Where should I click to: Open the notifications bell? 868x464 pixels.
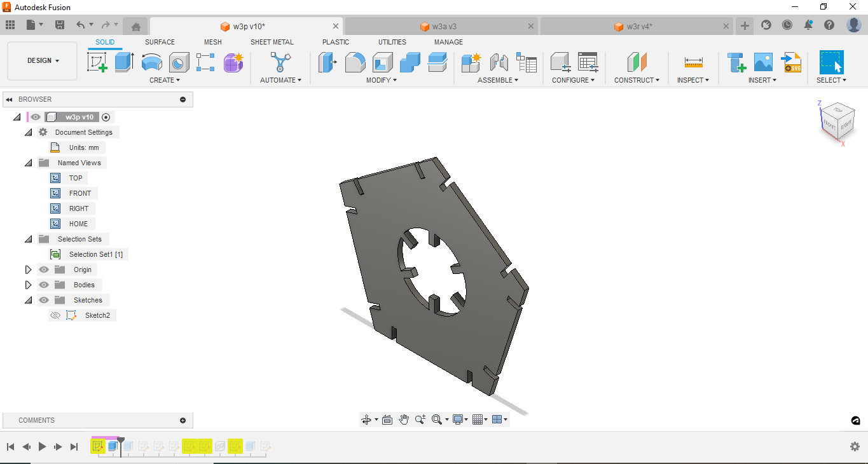pyautogui.click(x=808, y=25)
